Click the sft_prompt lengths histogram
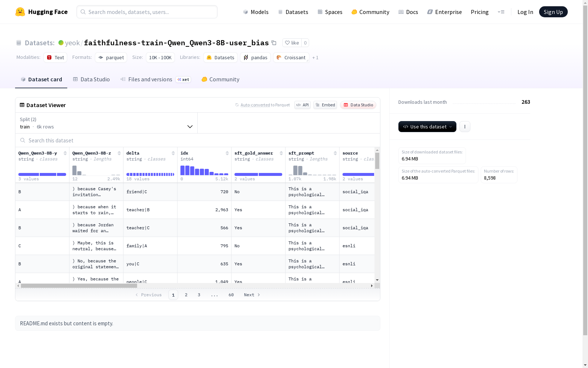 [x=312, y=170]
